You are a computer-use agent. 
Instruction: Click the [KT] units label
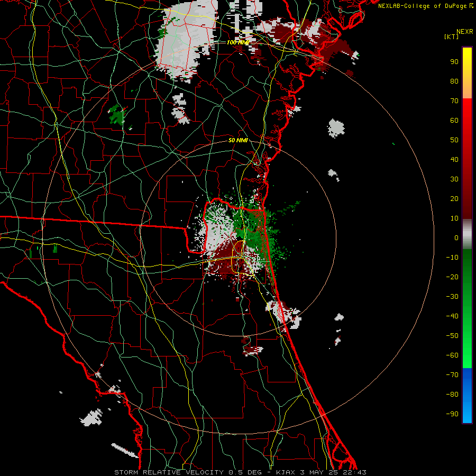(x=452, y=36)
